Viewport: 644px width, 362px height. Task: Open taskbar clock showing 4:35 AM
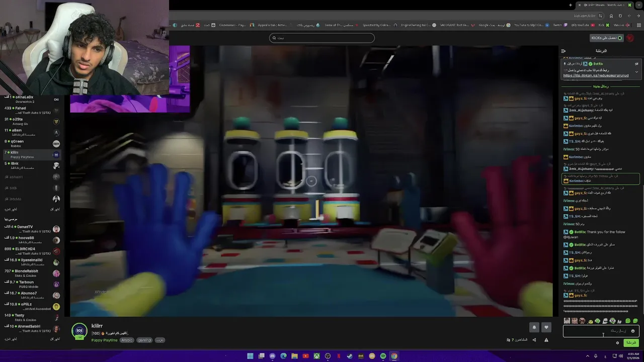coord(632,356)
